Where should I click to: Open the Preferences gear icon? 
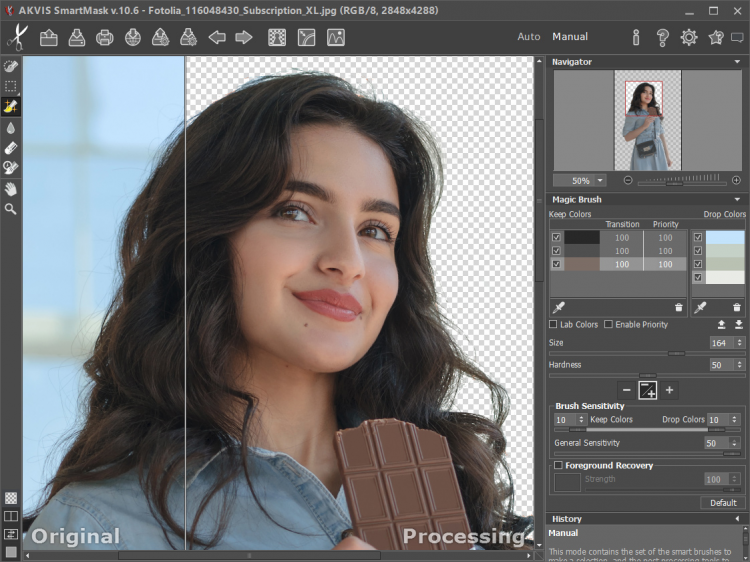pos(689,38)
